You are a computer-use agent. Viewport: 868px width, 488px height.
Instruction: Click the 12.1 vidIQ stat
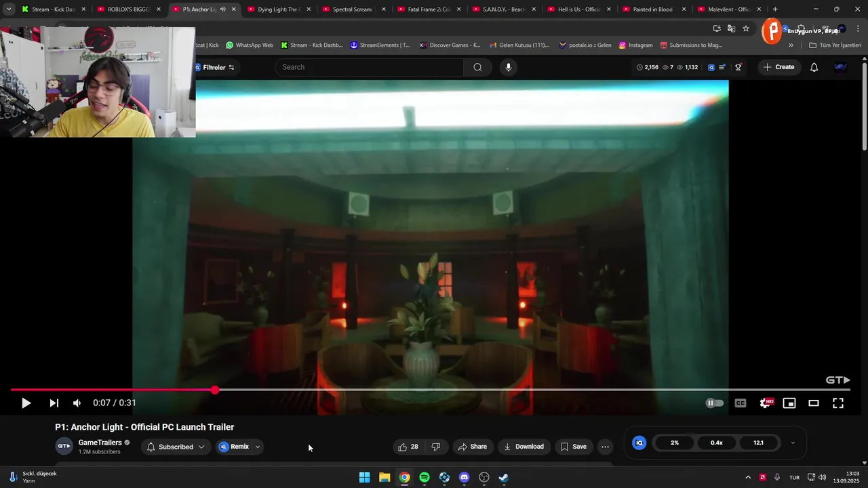pyautogui.click(x=758, y=443)
